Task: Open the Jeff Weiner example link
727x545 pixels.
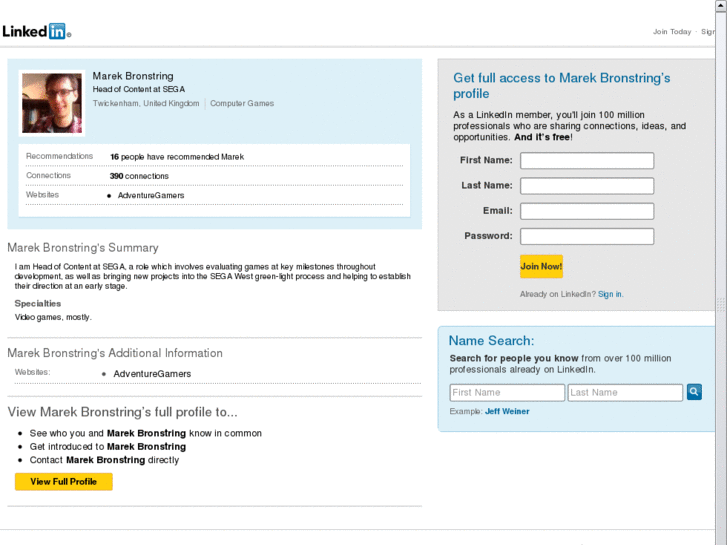Action: tap(507, 411)
